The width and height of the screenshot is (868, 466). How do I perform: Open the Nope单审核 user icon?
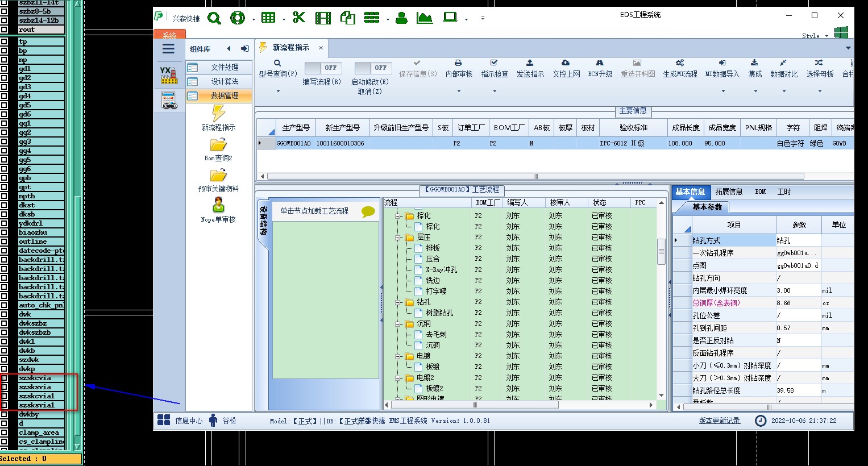tap(218, 205)
